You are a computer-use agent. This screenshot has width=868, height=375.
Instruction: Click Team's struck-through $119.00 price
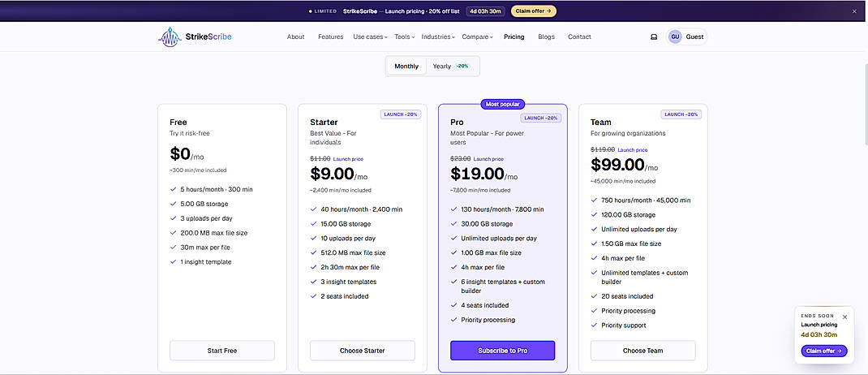(602, 149)
